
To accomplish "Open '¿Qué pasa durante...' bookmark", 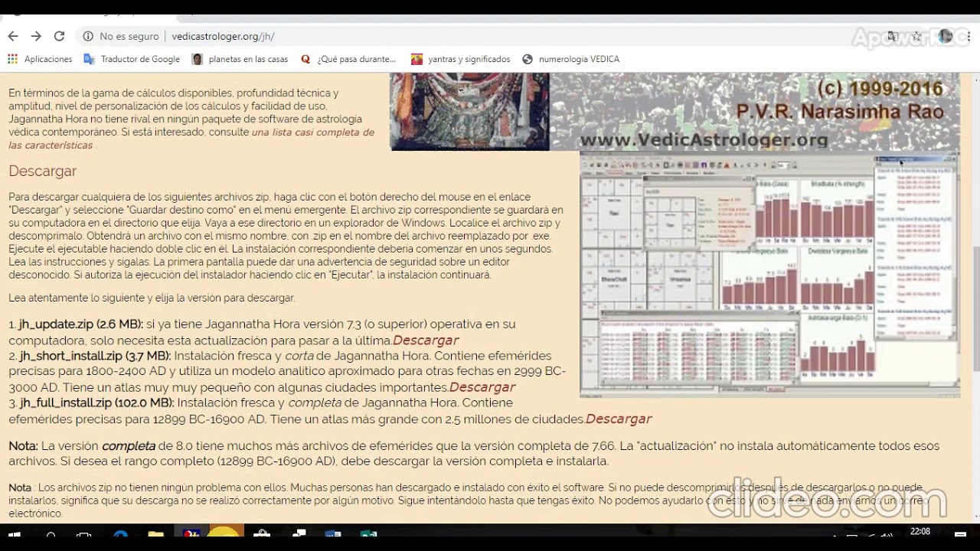I will 348,59.
